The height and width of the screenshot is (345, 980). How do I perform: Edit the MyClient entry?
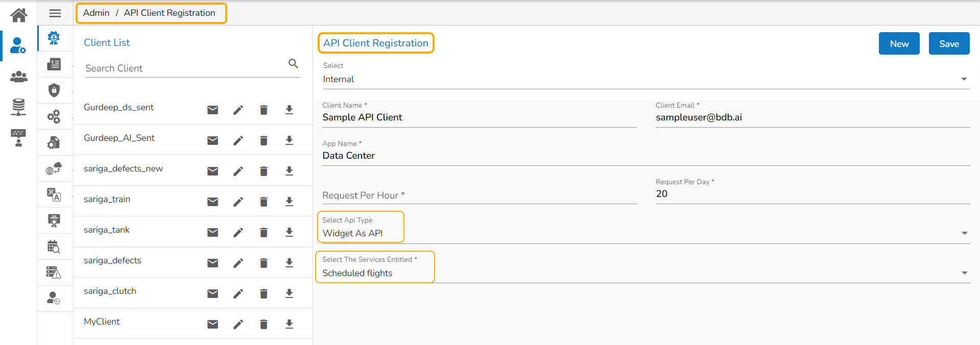pos(238,325)
